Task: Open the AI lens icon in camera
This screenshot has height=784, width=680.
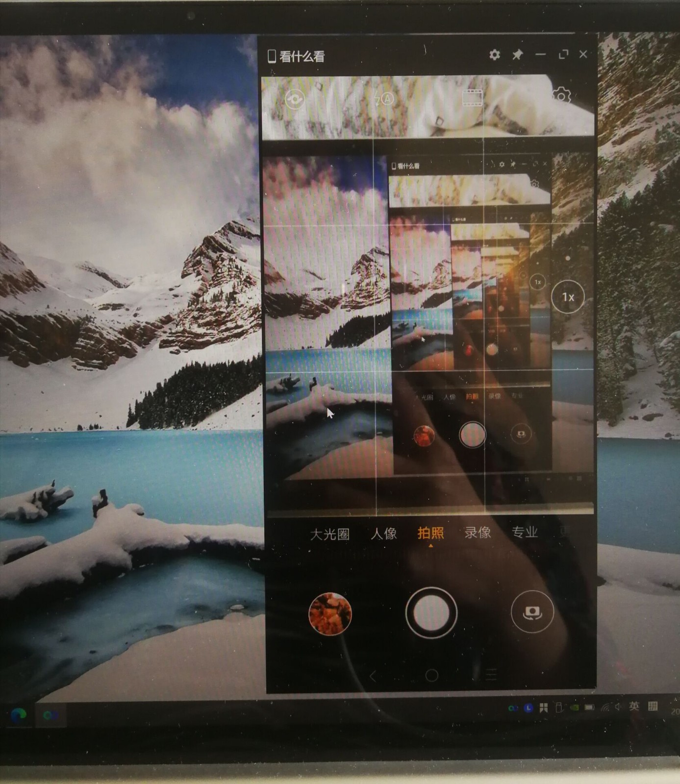Action: (x=294, y=99)
